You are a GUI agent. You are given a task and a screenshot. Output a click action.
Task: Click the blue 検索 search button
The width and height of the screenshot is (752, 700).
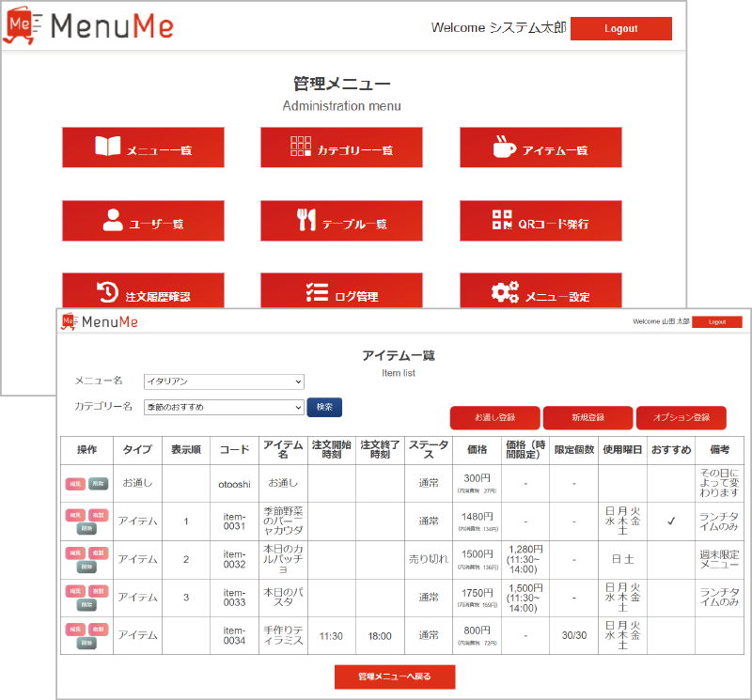pyautogui.click(x=324, y=407)
